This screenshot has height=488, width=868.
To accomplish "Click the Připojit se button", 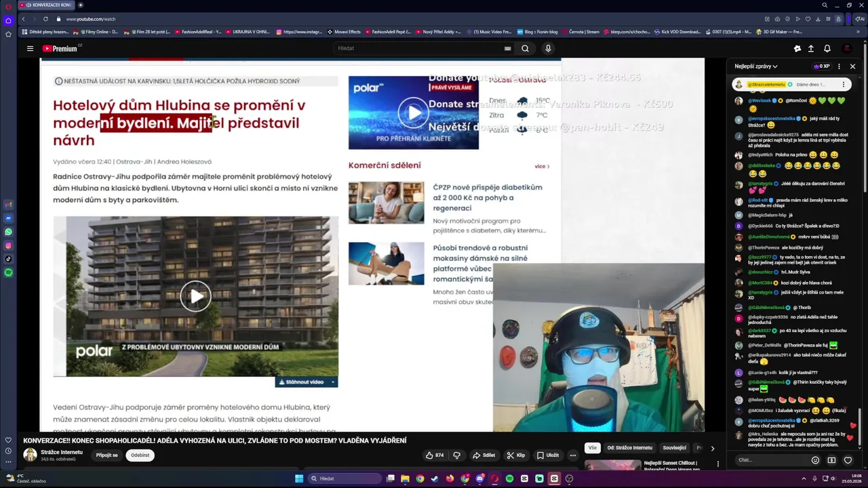I will pyautogui.click(x=106, y=455).
